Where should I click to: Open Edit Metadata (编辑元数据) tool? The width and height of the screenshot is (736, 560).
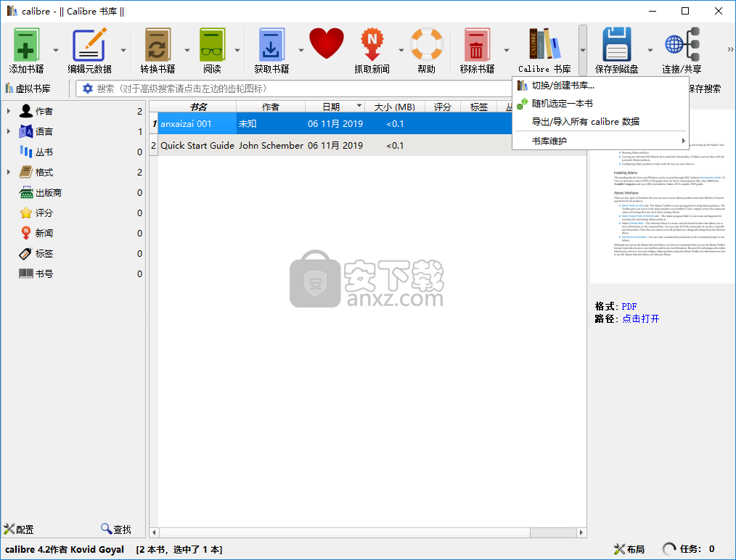(90, 50)
